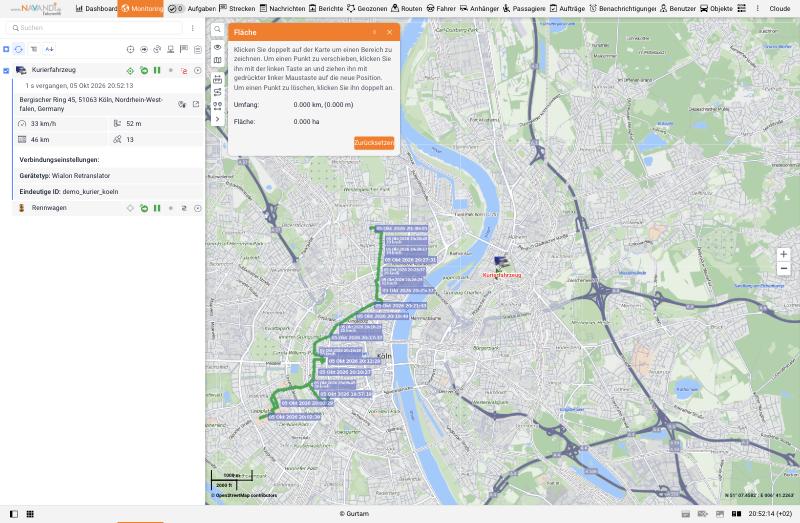The width and height of the screenshot is (800, 523).
Task: Click Kurierfahrzeug green pause bars icon
Action: (157, 71)
